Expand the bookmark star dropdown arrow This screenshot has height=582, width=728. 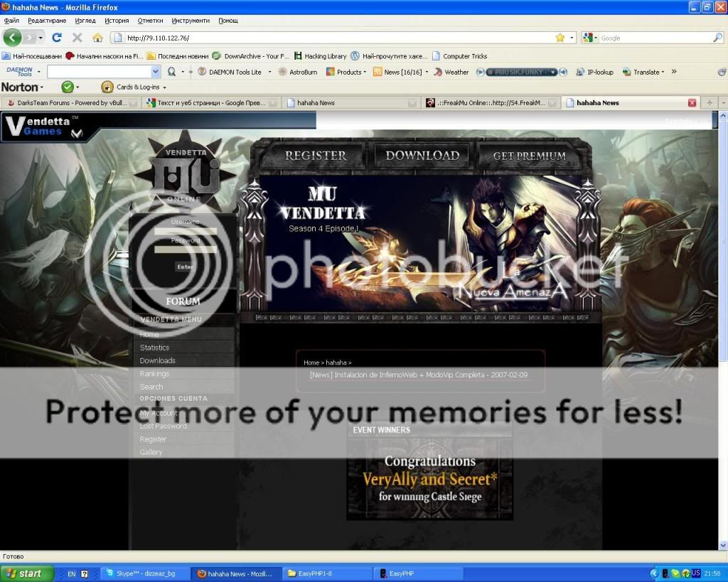pyautogui.click(x=572, y=38)
